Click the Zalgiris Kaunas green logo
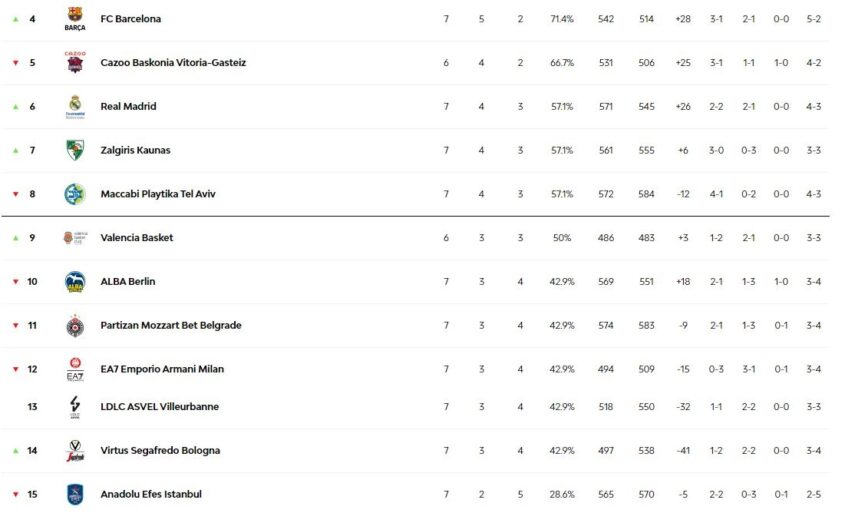 (75, 150)
